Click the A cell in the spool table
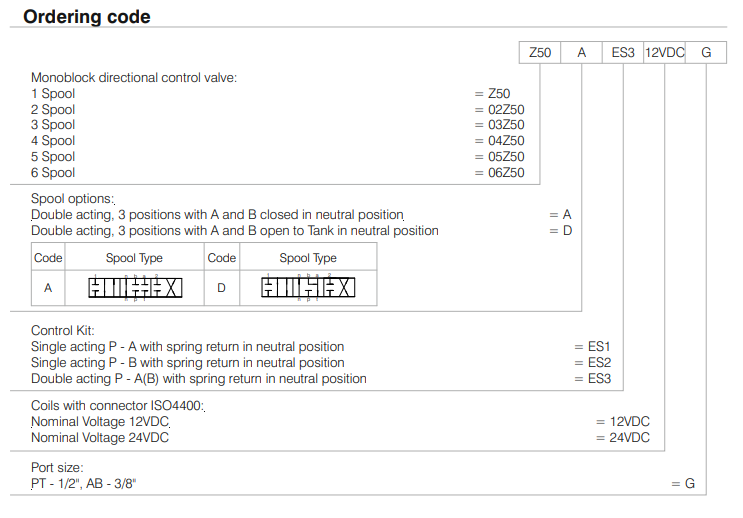 click(48, 288)
